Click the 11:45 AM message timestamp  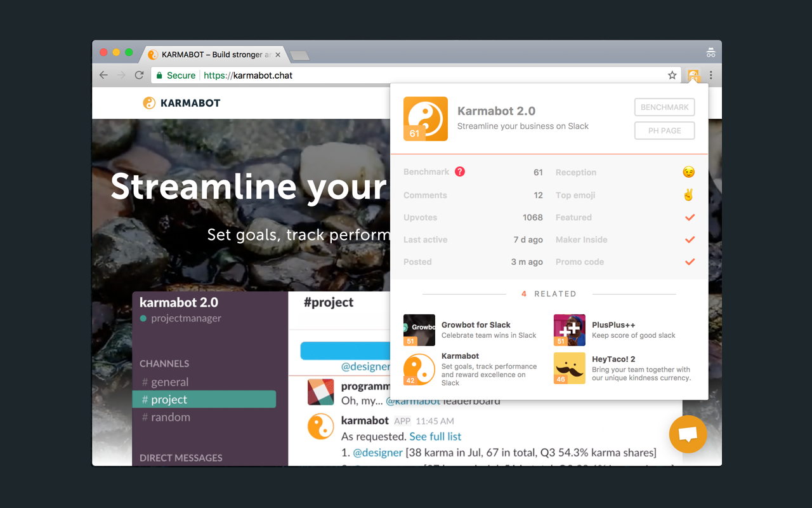tap(435, 421)
